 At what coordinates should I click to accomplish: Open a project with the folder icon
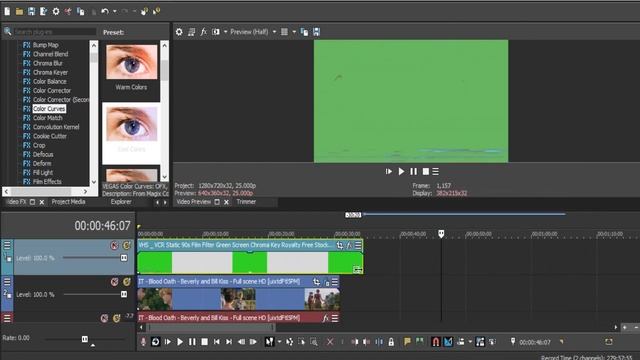[x=19, y=11]
